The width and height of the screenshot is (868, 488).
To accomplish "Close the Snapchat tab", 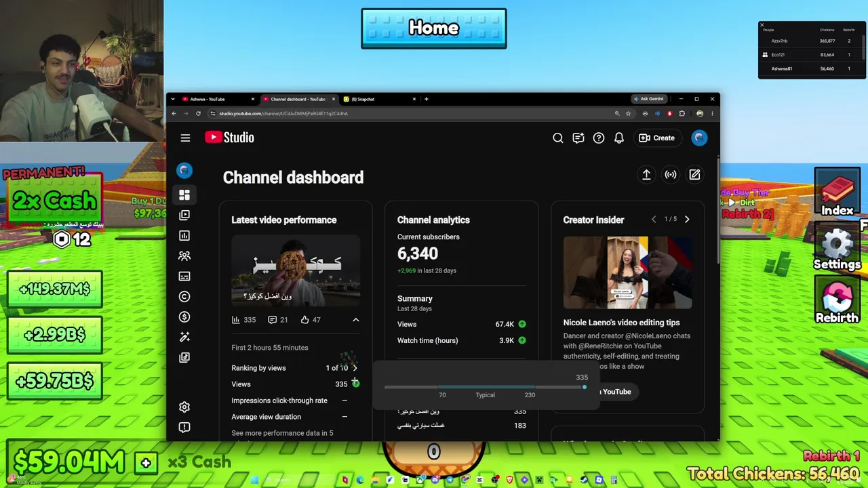I will (x=414, y=99).
